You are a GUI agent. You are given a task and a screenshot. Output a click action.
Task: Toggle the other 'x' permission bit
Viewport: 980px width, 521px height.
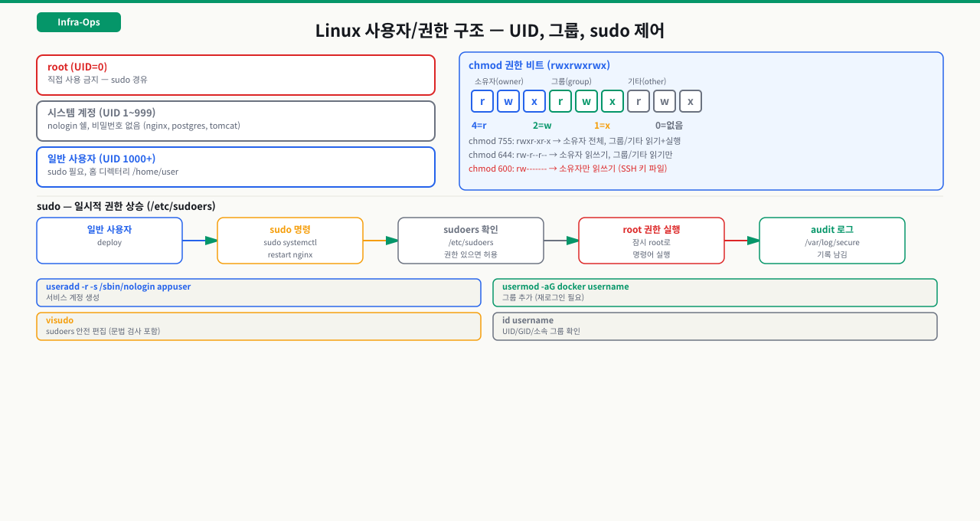click(691, 101)
